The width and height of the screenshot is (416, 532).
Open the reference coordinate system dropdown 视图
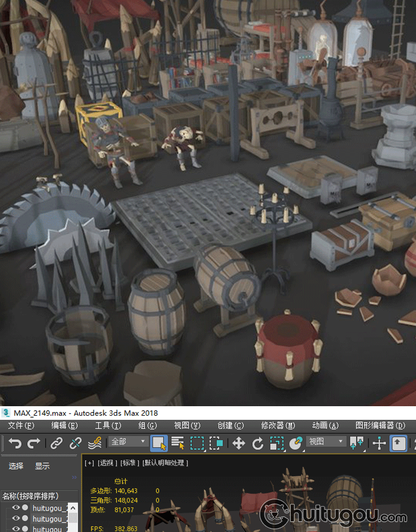(x=326, y=442)
